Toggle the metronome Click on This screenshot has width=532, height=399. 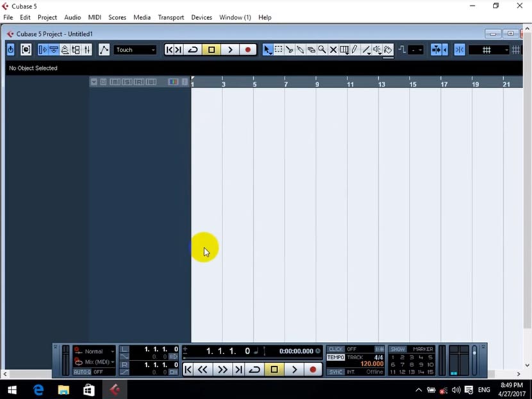pyautogui.click(x=335, y=348)
